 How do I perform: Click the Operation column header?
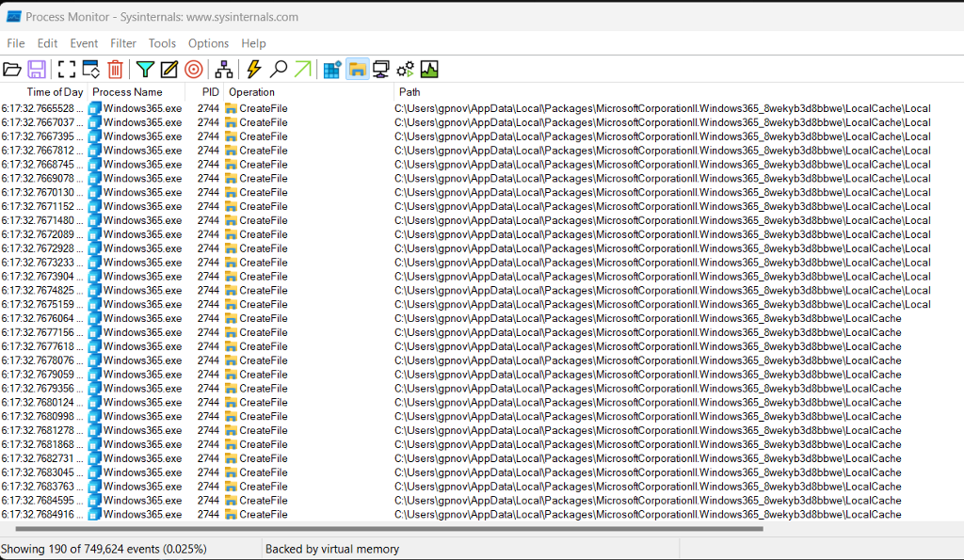pos(252,92)
